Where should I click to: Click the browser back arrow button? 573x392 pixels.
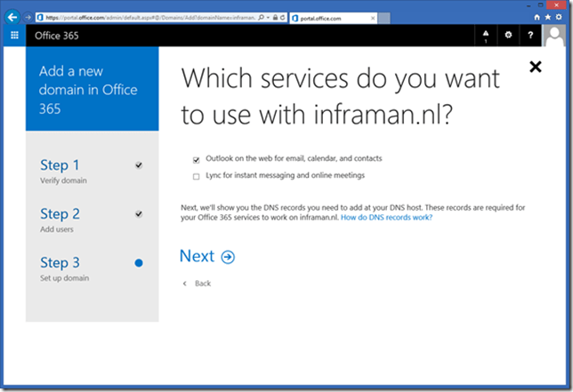13,17
